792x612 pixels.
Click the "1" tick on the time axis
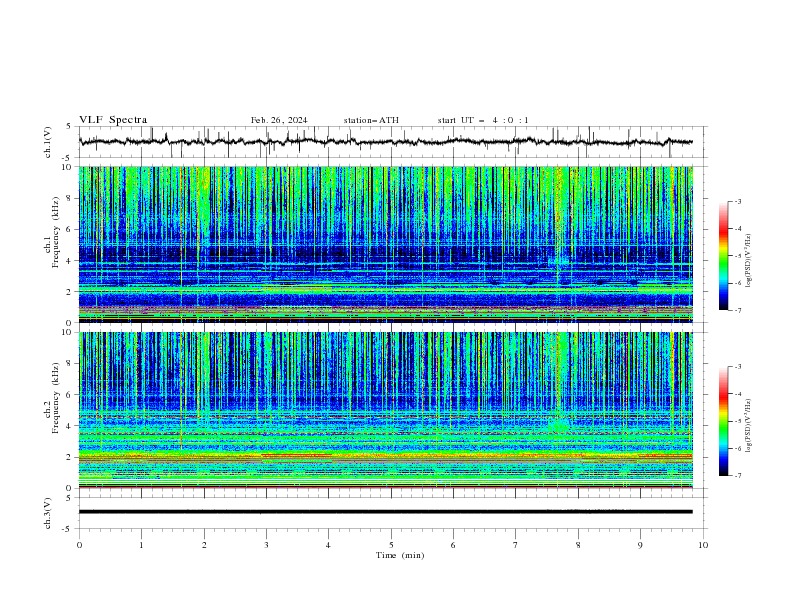[141, 545]
